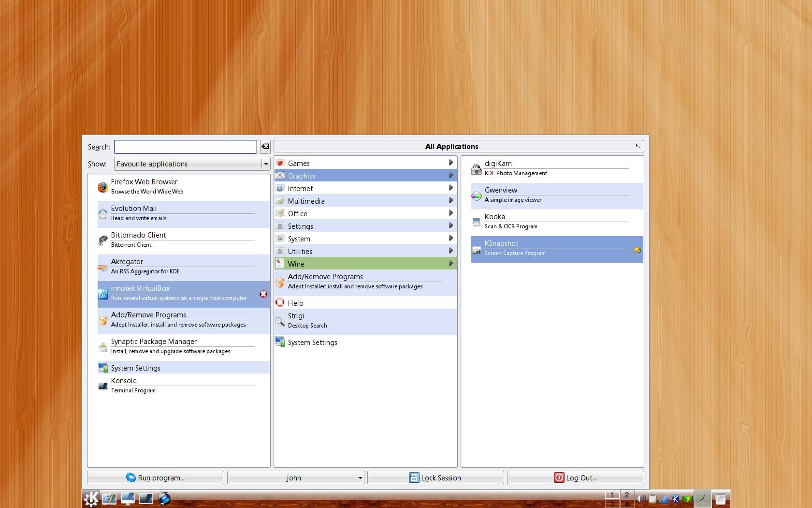
Task: Open the KDE K menu launcher button
Action: 91,498
